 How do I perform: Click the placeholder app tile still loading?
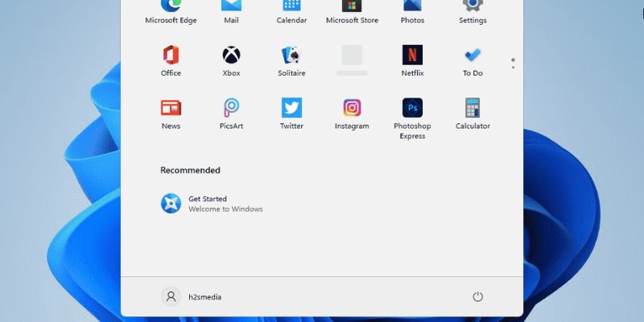(352, 60)
